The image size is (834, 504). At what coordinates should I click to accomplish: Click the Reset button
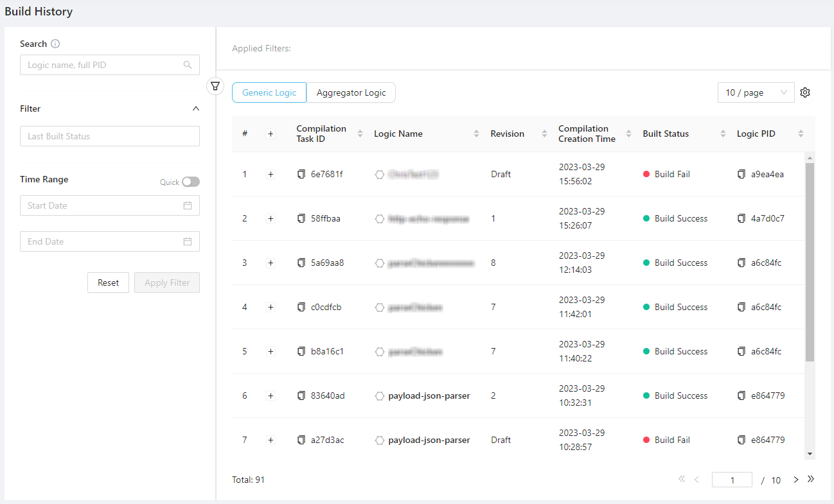coord(108,282)
